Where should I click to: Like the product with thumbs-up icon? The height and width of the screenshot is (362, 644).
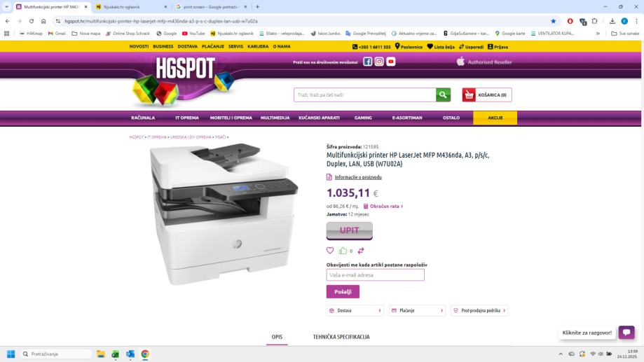pos(343,251)
